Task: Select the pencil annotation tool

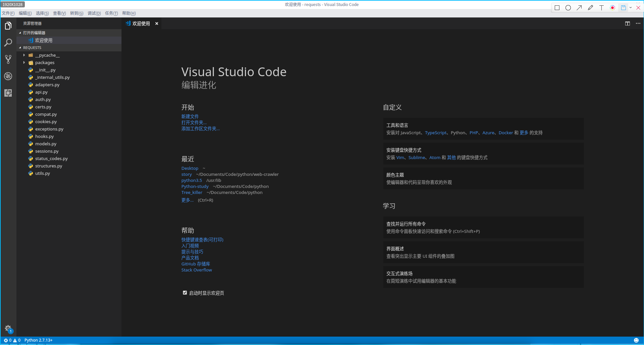Action: click(x=590, y=8)
